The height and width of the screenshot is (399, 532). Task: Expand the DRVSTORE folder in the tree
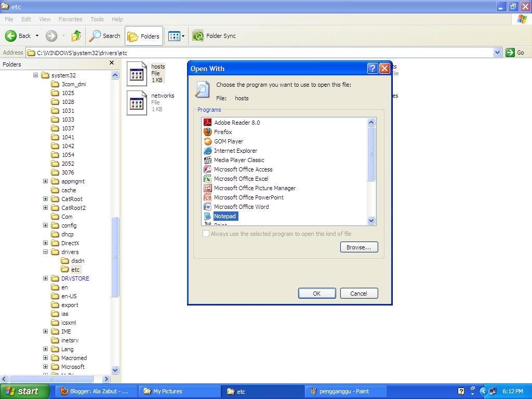(45, 278)
